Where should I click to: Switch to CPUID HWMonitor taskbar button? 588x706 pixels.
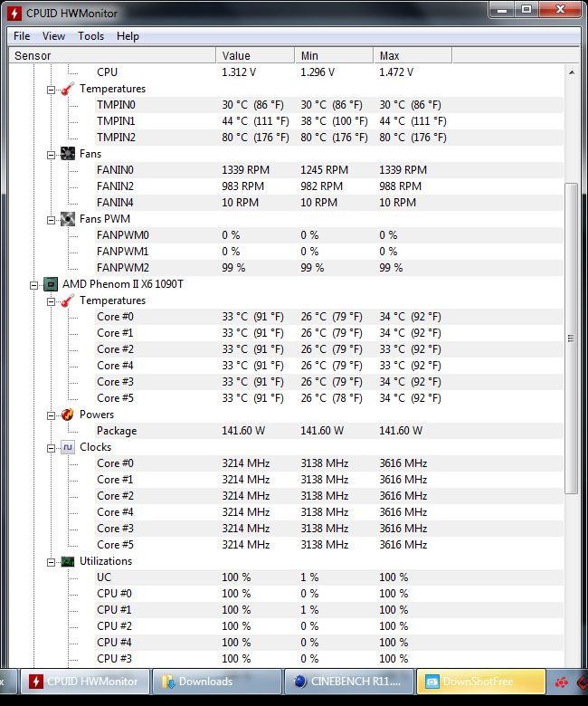tap(85, 682)
